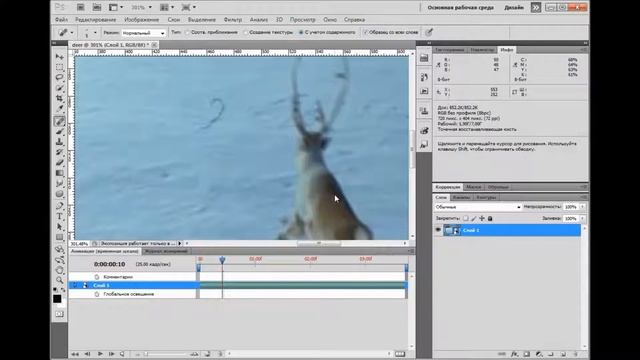640x360 pixels.
Task: Open the Редактирование menu
Action: [96, 20]
